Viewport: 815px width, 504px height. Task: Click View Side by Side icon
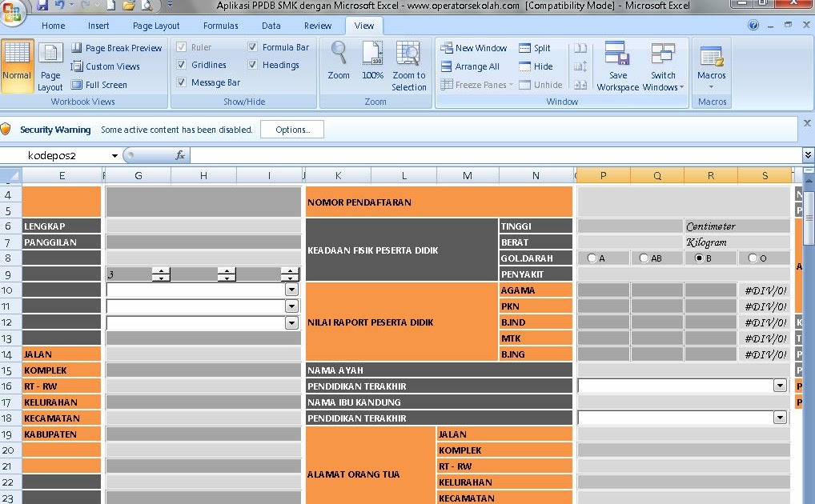point(580,48)
